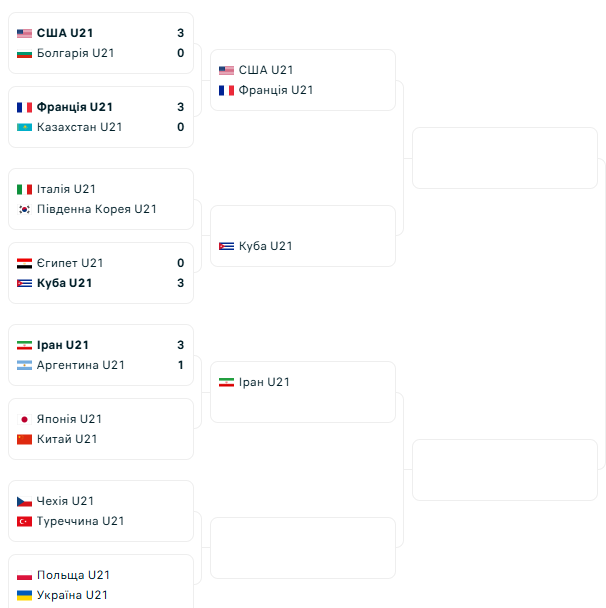Click the Argentina flag icon

pyautogui.click(x=24, y=365)
